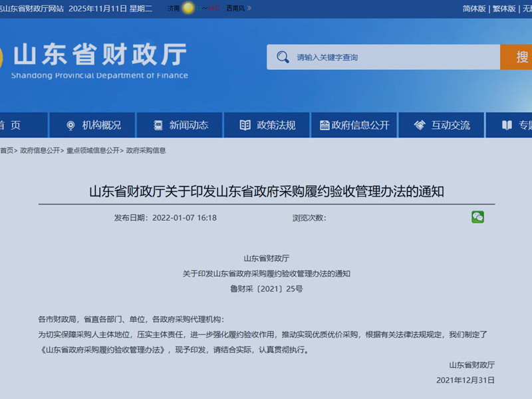The height and width of the screenshot is (399, 532).
Task: Expand the wind forecast via the 西南风 arrow
Action: point(251,9)
